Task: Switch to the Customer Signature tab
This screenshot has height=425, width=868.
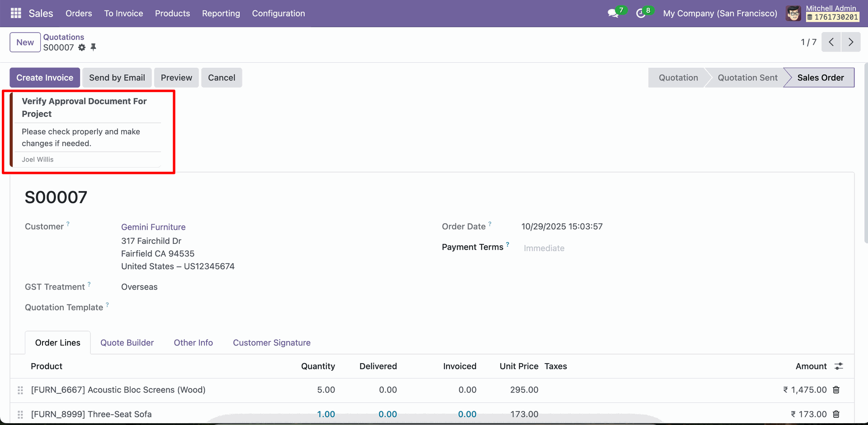Action: [271, 343]
